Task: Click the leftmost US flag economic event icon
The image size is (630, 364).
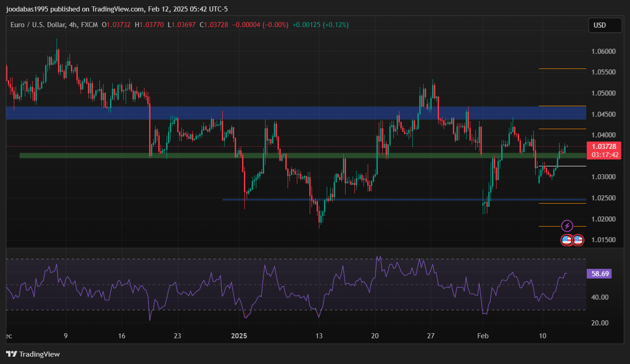Action: 567,240
